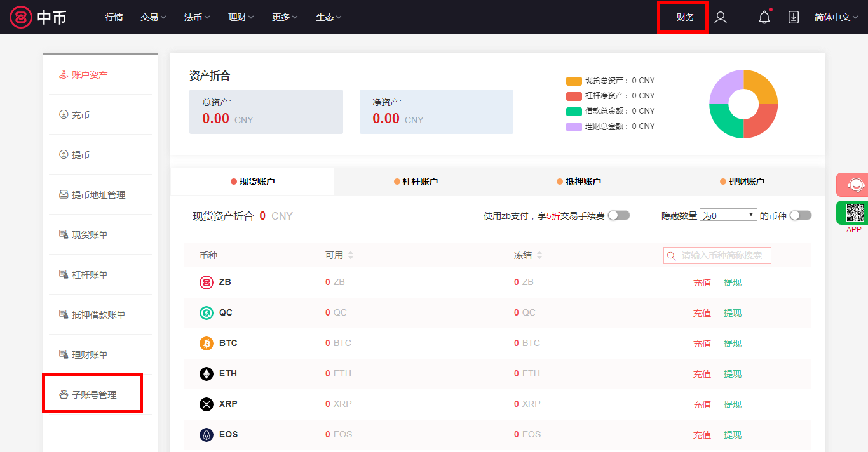Viewport: 868px width, 452px height.
Task: Click the 提币地址管理 envelope icon
Action: tap(64, 195)
